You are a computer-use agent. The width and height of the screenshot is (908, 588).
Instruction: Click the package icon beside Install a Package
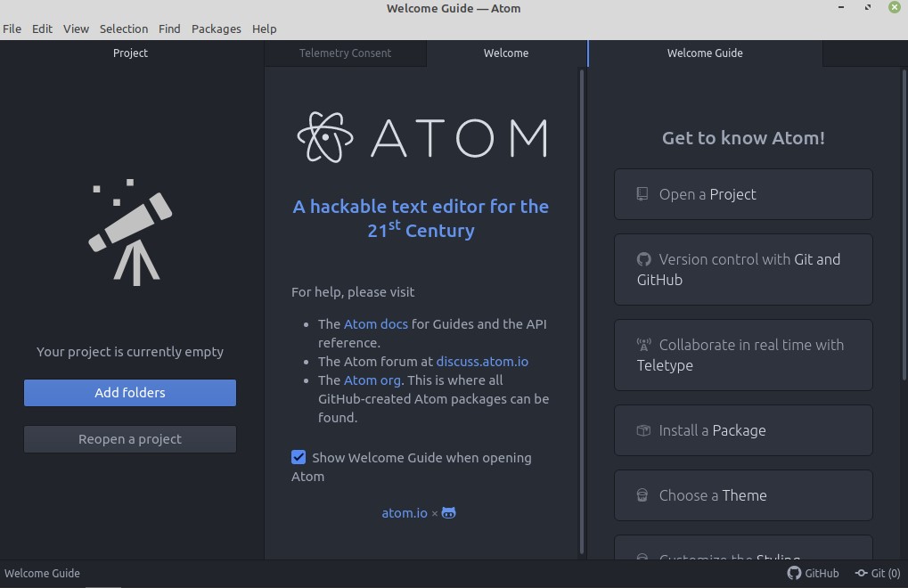point(643,430)
